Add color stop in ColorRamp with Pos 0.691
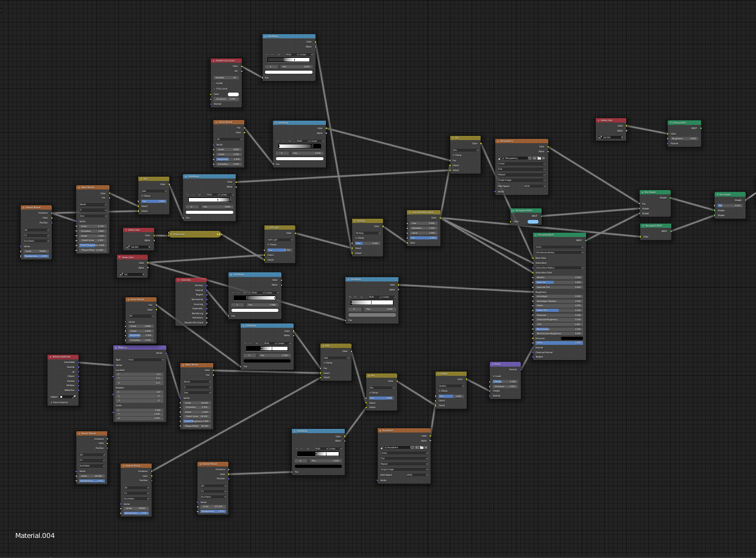This screenshot has height=558, width=756. (188, 195)
